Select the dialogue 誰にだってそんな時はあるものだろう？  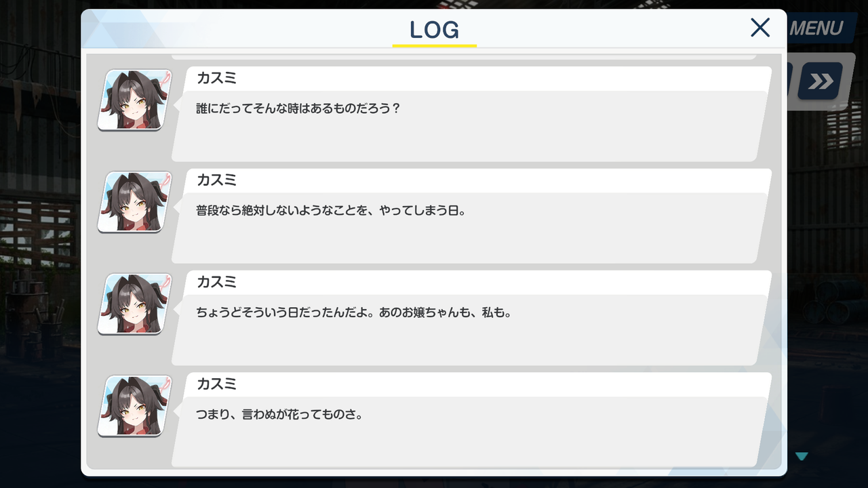point(298,108)
